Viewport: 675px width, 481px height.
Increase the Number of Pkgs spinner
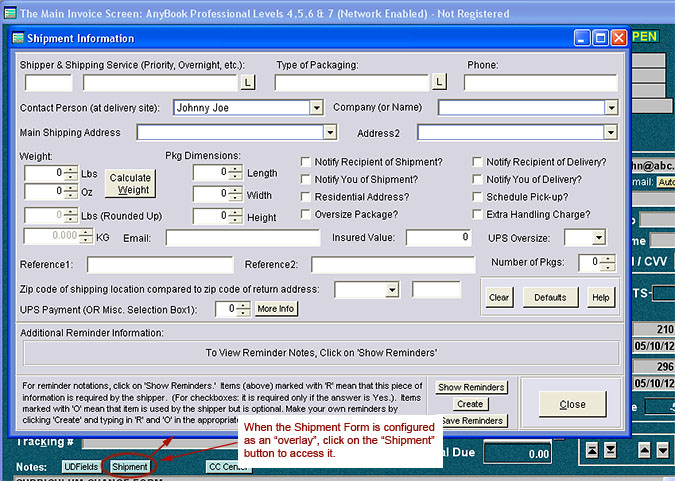pos(609,258)
